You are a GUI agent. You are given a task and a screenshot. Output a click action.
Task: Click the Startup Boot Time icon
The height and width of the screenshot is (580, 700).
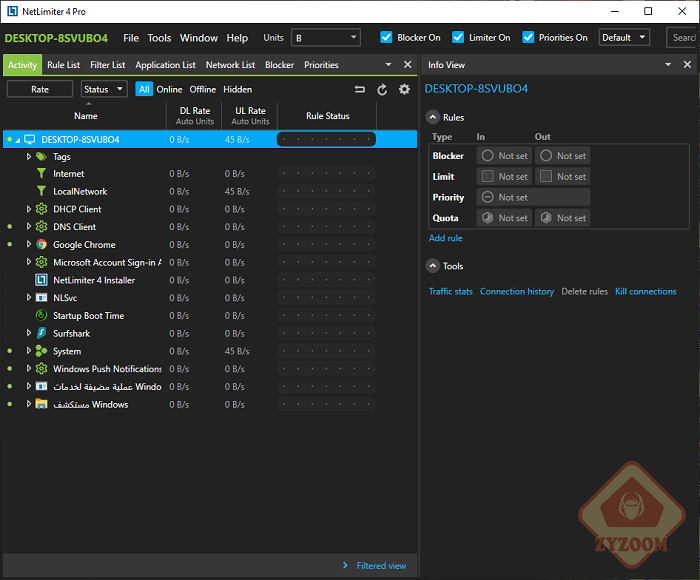42,315
